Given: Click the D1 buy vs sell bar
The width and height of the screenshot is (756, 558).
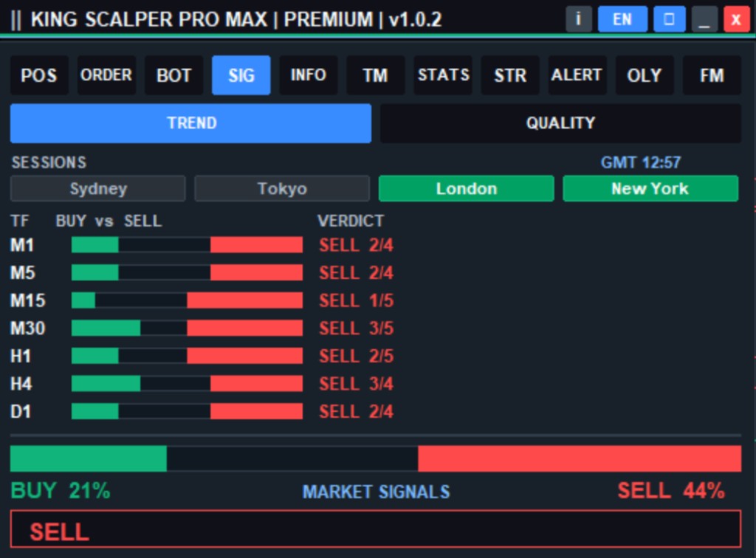Looking at the screenshot, I should coord(187,411).
